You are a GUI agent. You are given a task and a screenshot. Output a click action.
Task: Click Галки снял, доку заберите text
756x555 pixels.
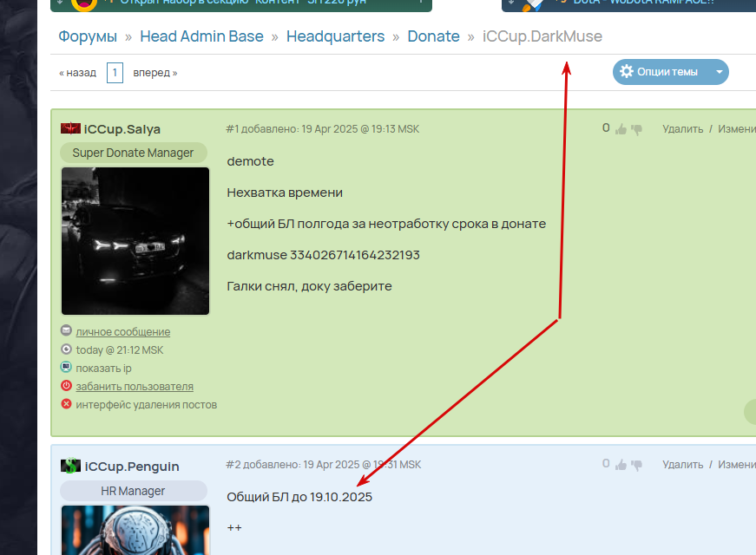(310, 286)
